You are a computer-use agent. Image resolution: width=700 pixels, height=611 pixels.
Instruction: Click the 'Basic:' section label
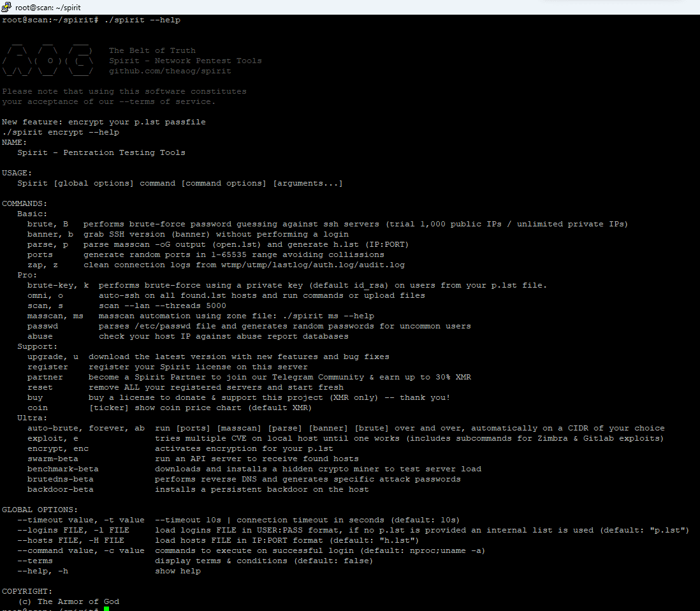32,214
